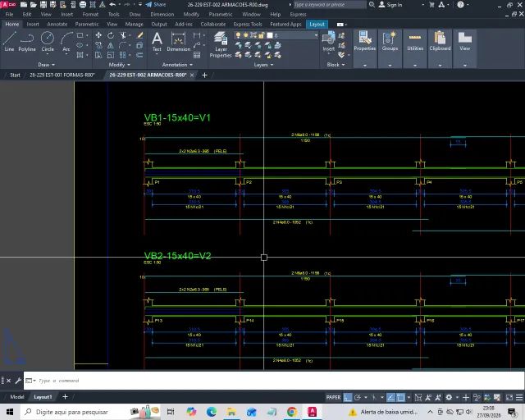525x420 pixels.
Task: Click the customization wrench icon by command line
Action: (x=18, y=381)
